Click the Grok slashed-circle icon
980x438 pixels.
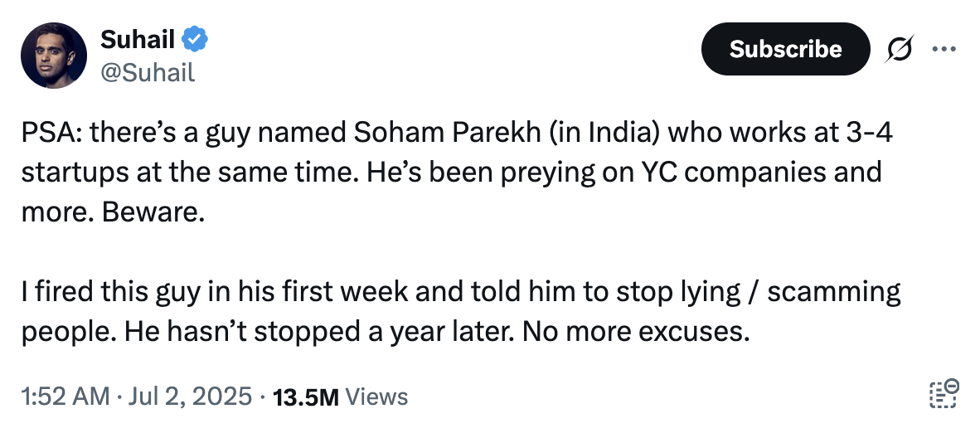tap(899, 49)
